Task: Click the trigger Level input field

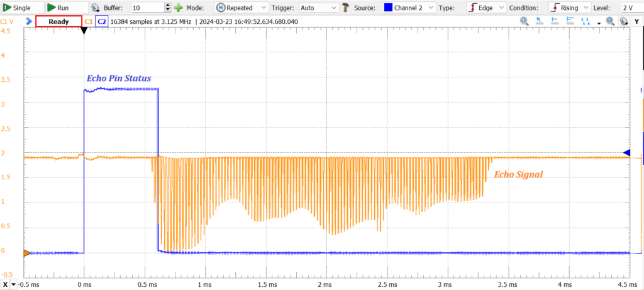Action: tap(631, 8)
